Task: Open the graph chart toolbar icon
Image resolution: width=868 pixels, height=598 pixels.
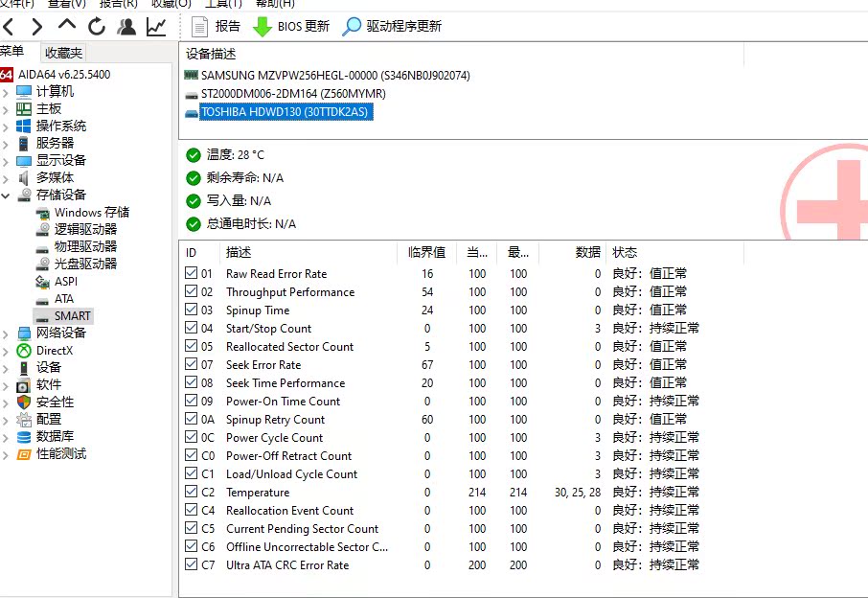Action: click(x=156, y=26)
